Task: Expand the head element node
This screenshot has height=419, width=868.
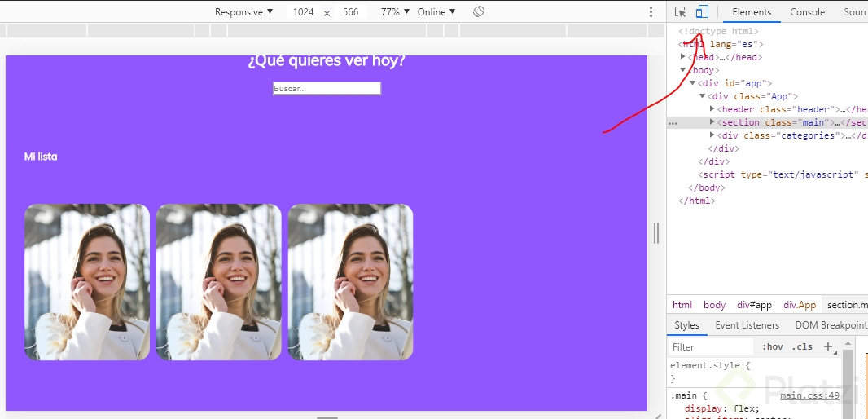Action: pos(682,56)
